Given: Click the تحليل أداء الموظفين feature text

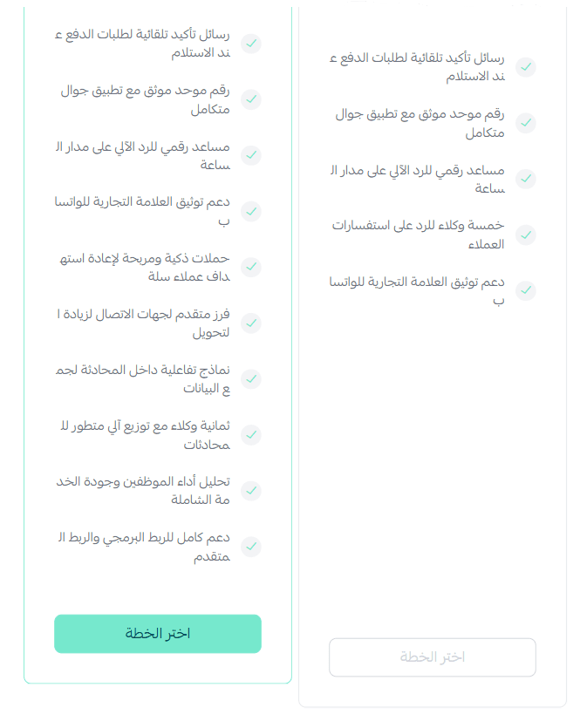Looking at the screenshot, I should [x=145, y=491].
